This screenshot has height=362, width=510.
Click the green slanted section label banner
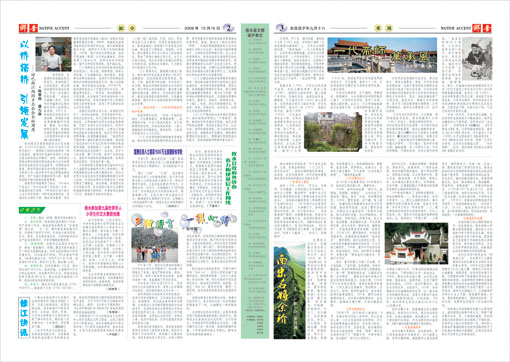point(32,210)
